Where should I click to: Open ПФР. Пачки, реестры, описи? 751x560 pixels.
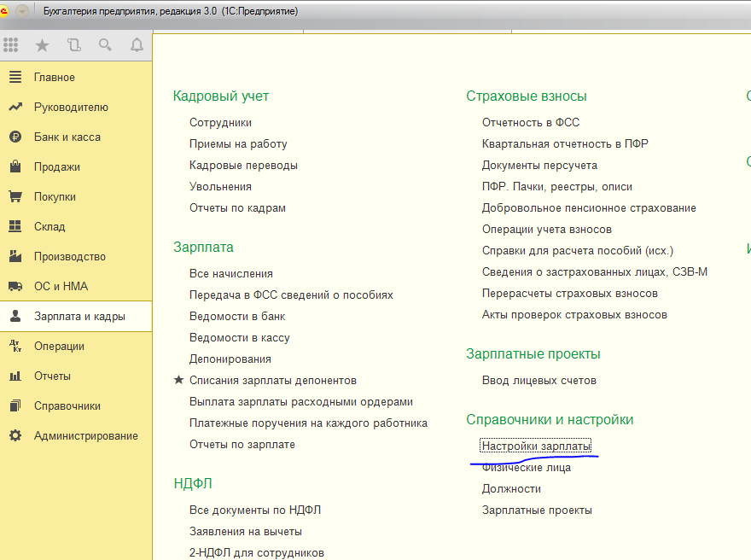point(557,186)
